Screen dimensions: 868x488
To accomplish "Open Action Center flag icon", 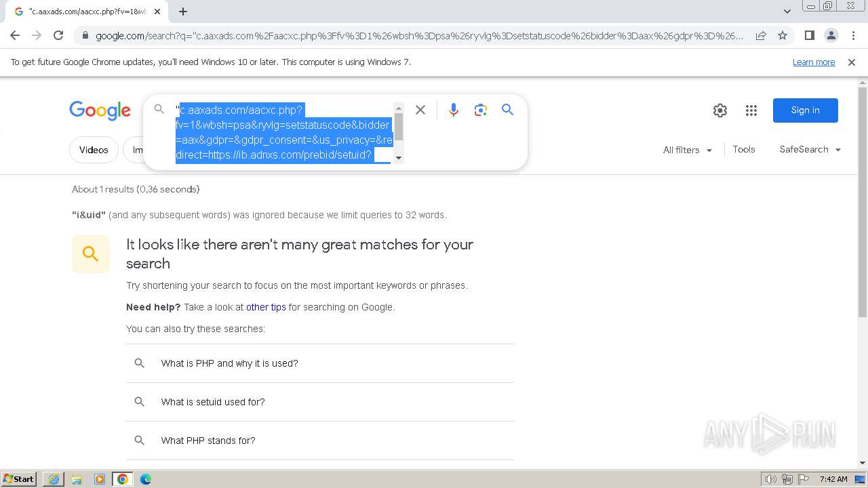I will (x=803, y=479).
